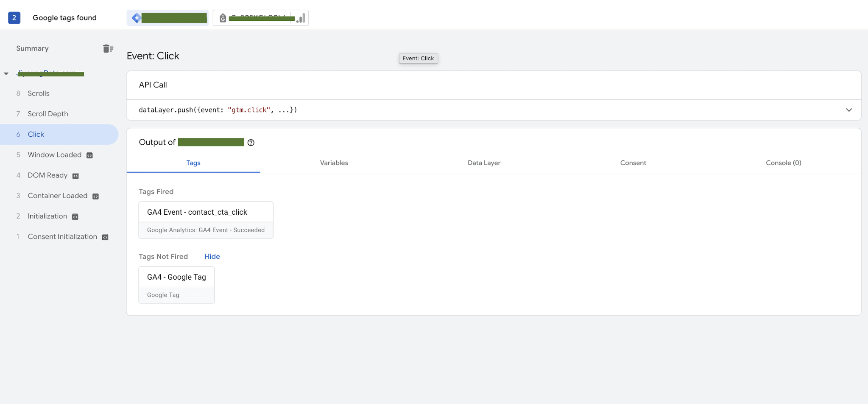The height and width of the screenshot is (404, 868).
Task: Click the Event: Click page heading
Action: point(153,56)
